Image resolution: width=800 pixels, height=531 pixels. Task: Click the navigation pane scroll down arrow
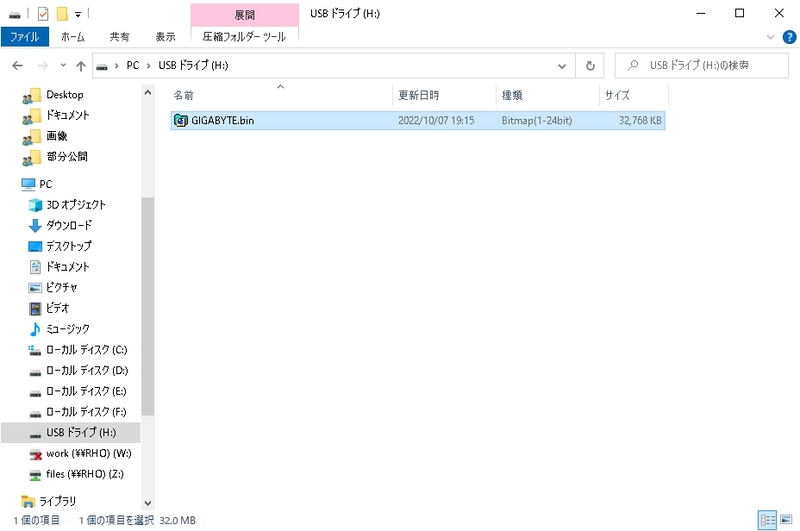click(147, 503)
